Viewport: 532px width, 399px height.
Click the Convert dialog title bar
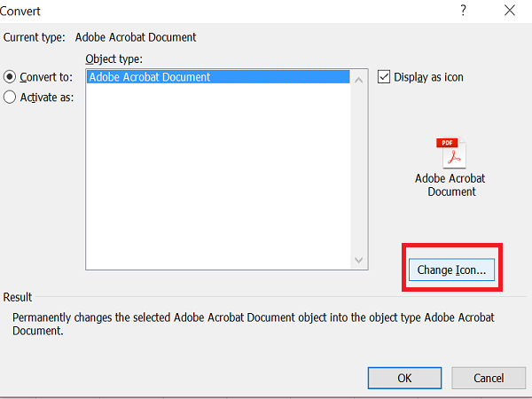[222, 12]
